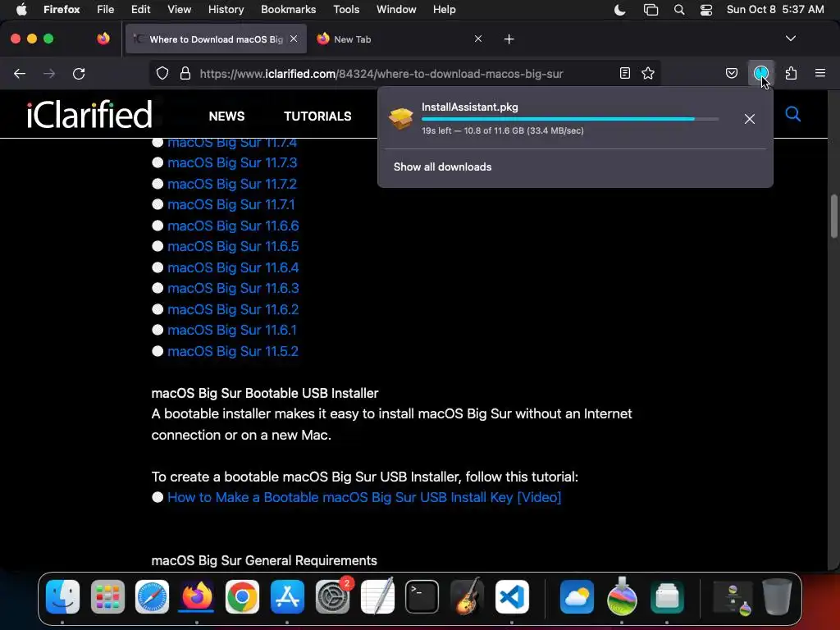Open NEWS section of iClarified
The width and height of the screenshot is (840, 630).
coord(226,116)
